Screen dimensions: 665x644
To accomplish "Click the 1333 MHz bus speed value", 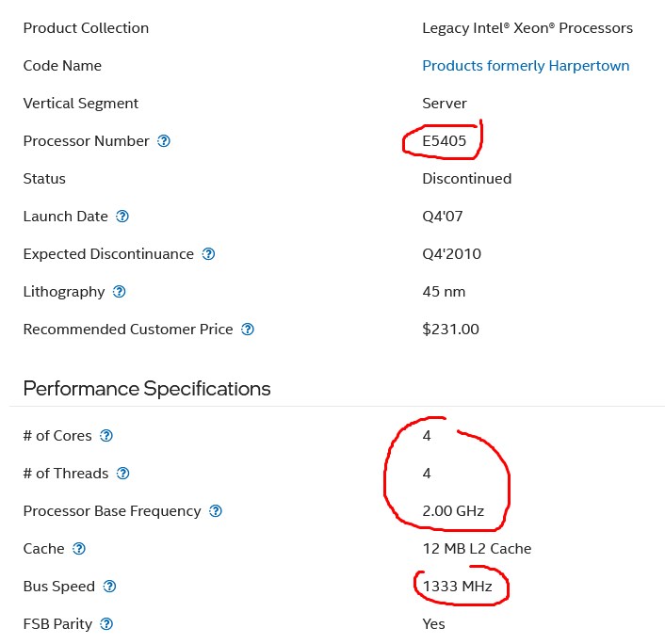I will (458, 587).
